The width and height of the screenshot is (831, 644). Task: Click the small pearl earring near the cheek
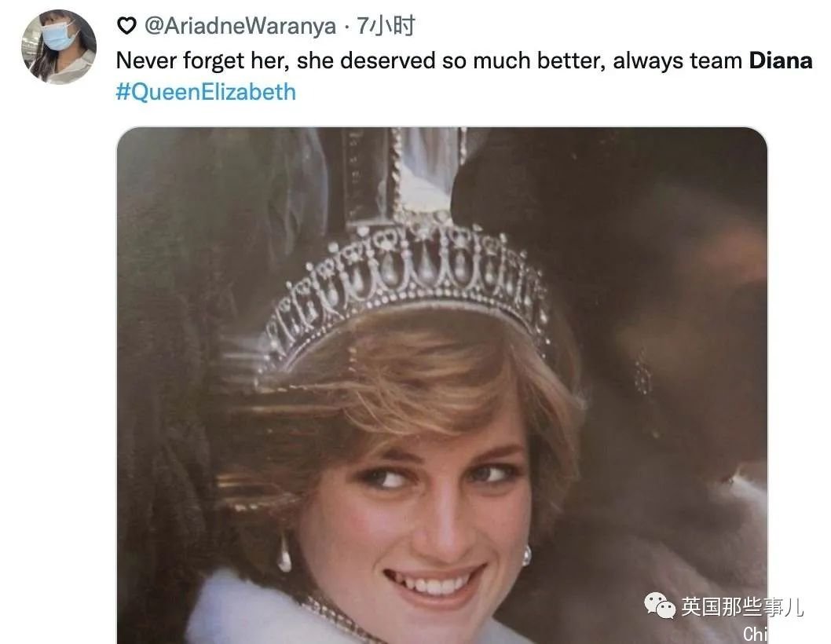coord(526,556)
